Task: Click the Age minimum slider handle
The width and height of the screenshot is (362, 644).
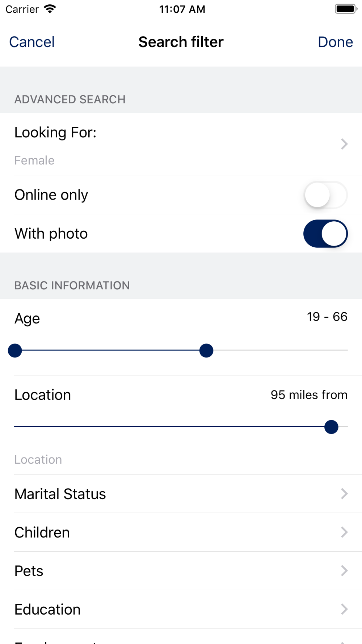Action: [15, 351]
